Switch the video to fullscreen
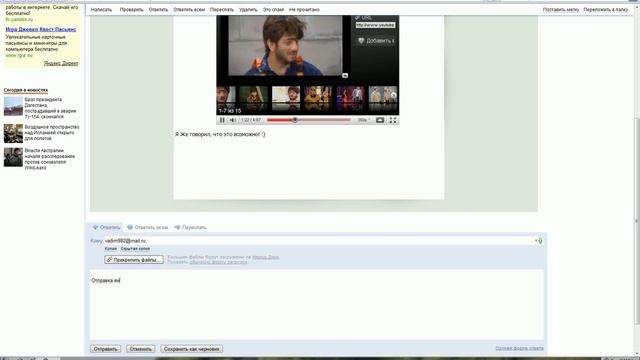Screen dimensions: 640x360 (393, 120)
